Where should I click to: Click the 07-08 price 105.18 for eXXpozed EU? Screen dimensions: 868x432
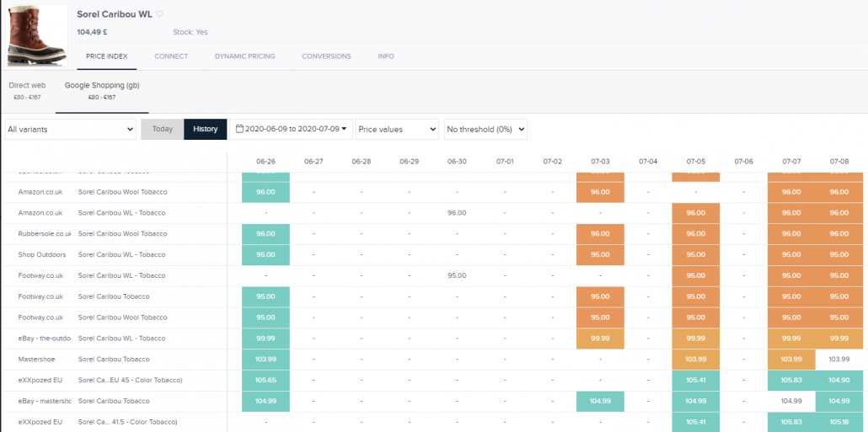(x=839, y=422)
